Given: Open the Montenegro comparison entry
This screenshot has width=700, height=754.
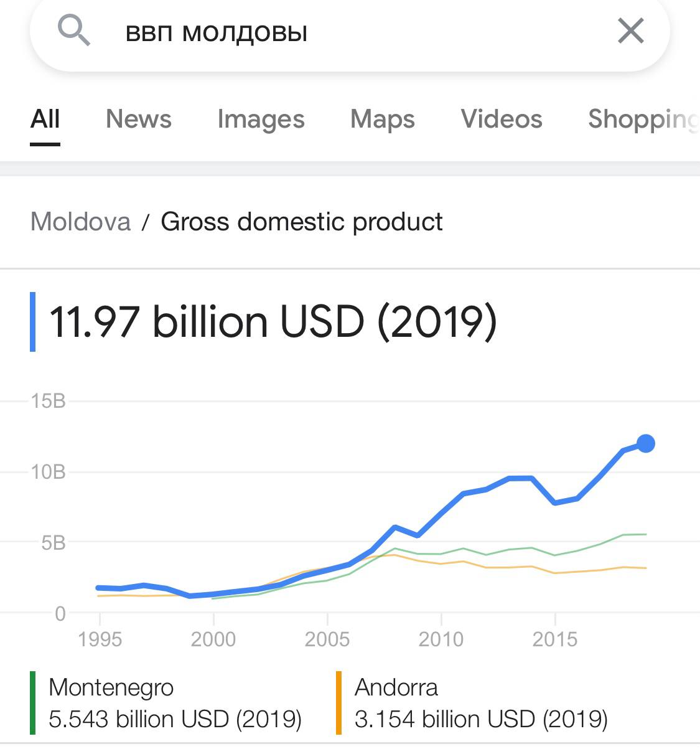Looking at the screenshot, I should [175, 704].
